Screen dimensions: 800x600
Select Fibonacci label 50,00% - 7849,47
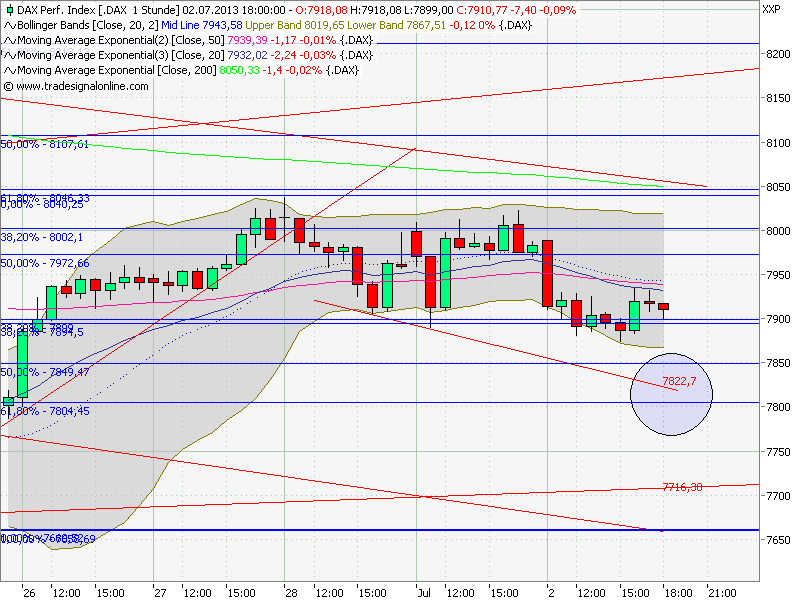(x=45, y=372)
